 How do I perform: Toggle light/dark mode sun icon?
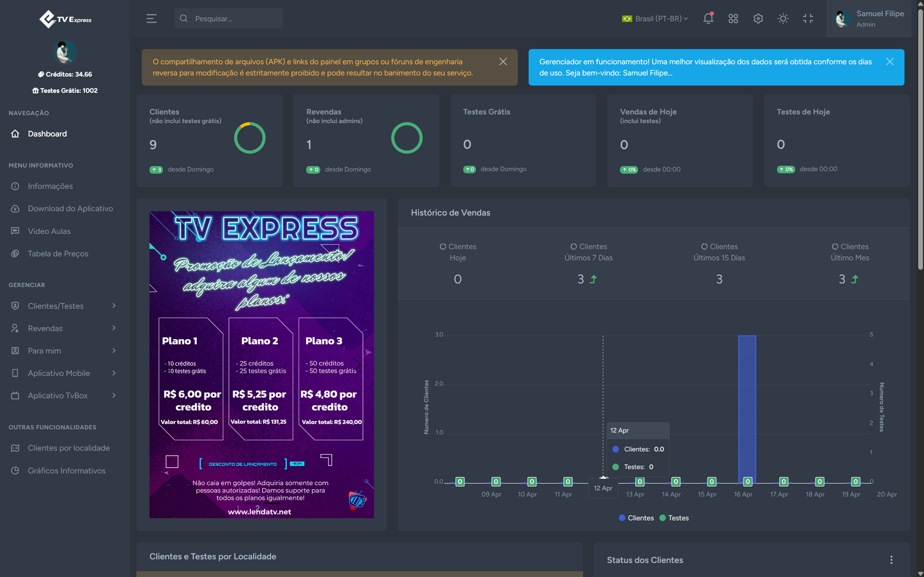point(783,18)
